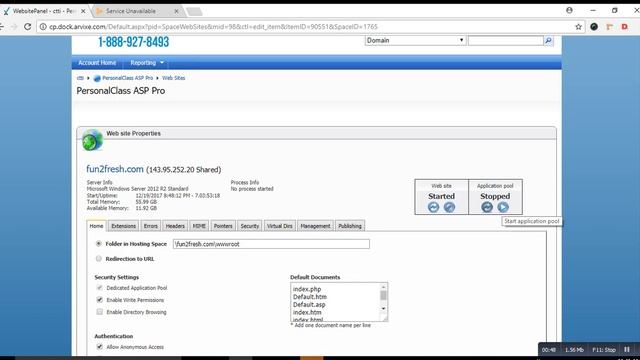The image size is (640, 360).
Task: Open the Virtual Dirs tab
Action: [280, 226]
